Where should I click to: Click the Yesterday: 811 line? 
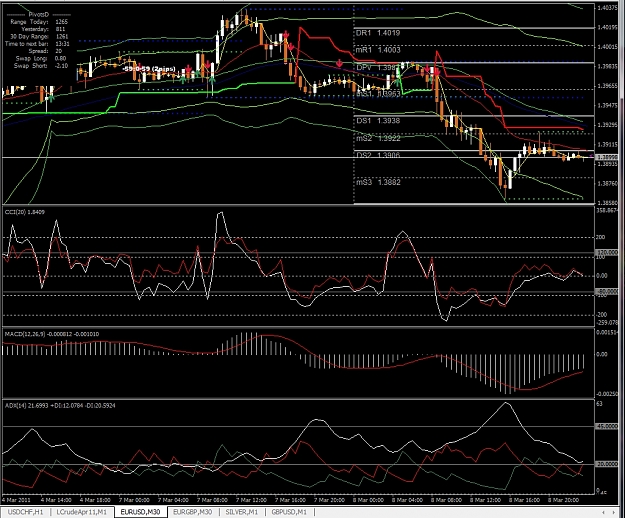[43, 29]
